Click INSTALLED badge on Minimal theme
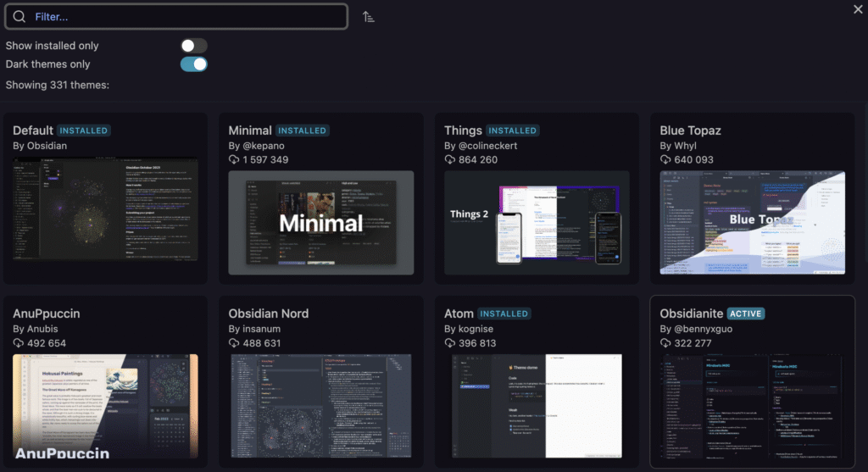Image resolution: width=868 pixels, height=472 pixels. tap(303, 130)
